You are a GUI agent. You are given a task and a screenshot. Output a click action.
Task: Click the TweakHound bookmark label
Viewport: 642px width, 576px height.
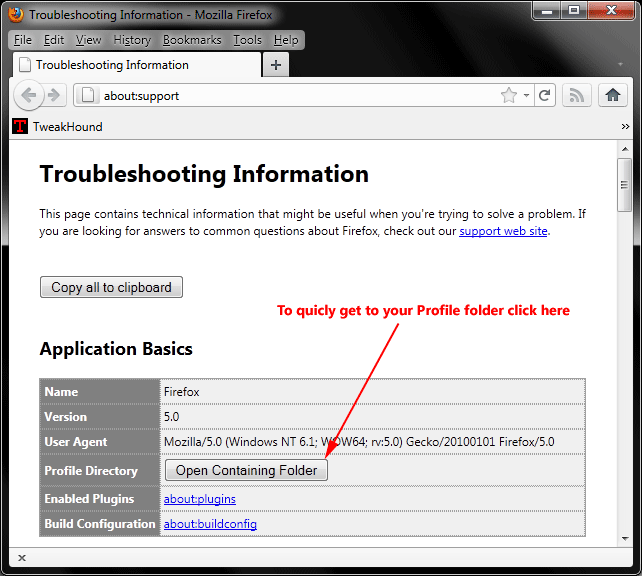pyautogui.click(x=68, y=126)
